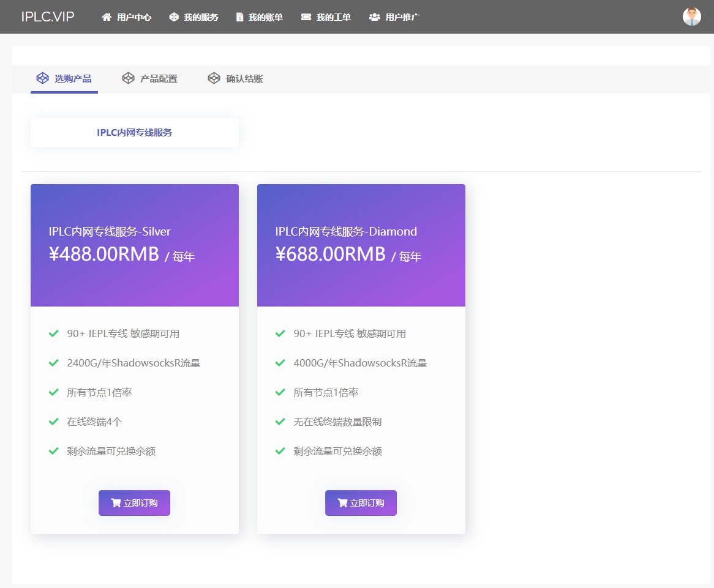Order the Silver plan with 立即订购

coord(134,503)
